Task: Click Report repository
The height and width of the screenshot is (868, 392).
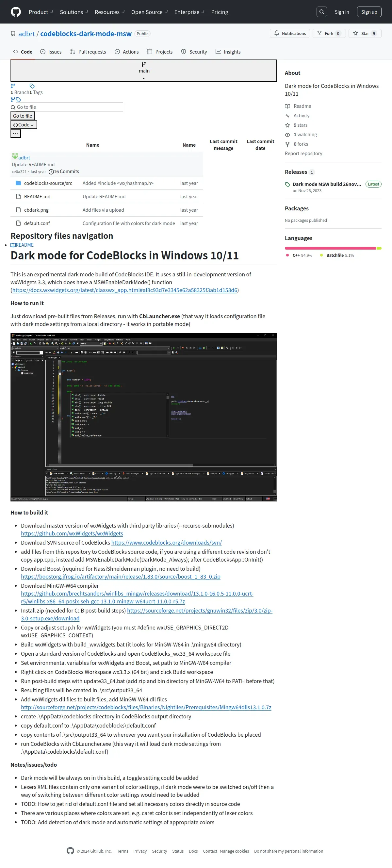Action: pos(303,153)
